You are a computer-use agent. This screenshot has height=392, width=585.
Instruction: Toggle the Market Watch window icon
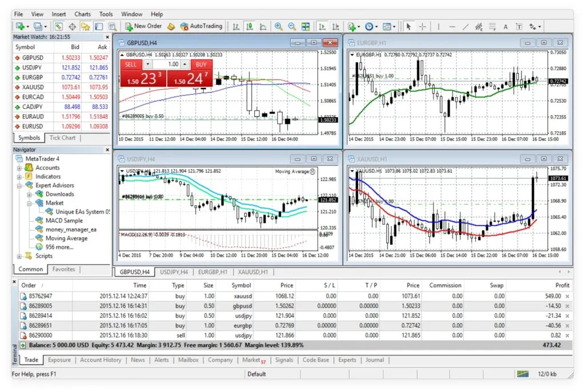59,26
